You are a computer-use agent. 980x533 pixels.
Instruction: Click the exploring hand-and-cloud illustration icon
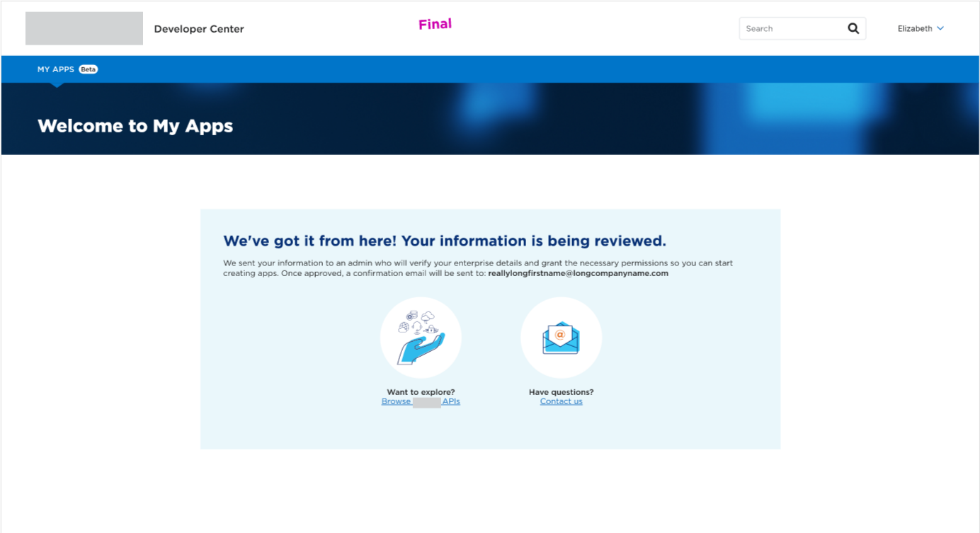(421, 338)
